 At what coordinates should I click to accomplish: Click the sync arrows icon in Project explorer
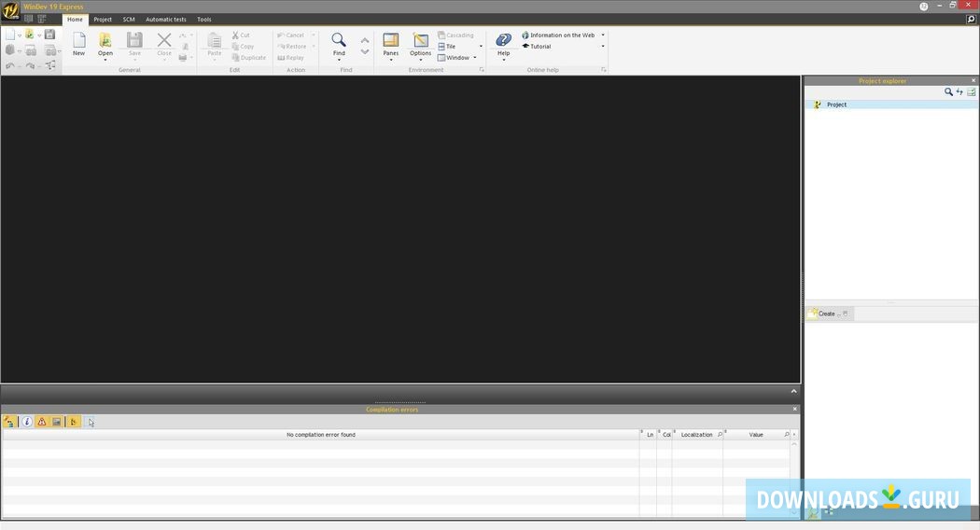tap(959, 91)
